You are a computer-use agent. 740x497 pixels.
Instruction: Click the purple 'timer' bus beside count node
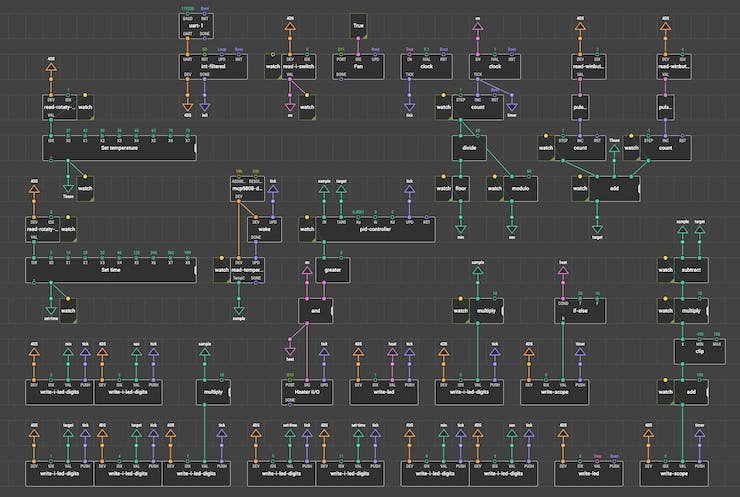(x=512, y=107)
